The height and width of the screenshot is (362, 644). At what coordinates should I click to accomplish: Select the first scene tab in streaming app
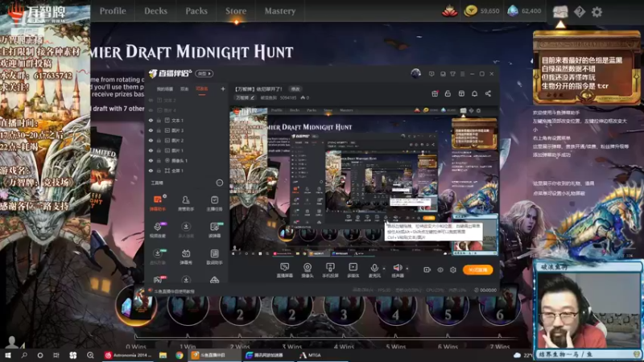point(165,89)
